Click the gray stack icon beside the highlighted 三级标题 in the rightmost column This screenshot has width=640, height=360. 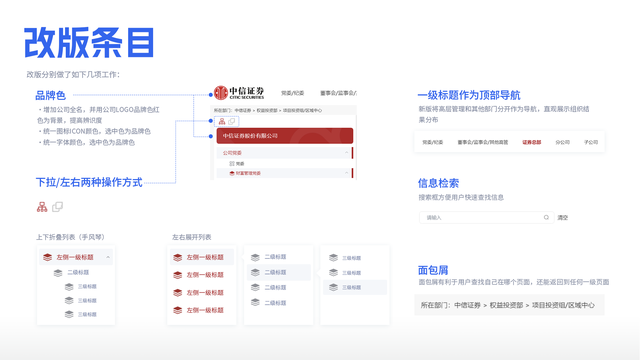pyautogui.click(x=333, y=287)
